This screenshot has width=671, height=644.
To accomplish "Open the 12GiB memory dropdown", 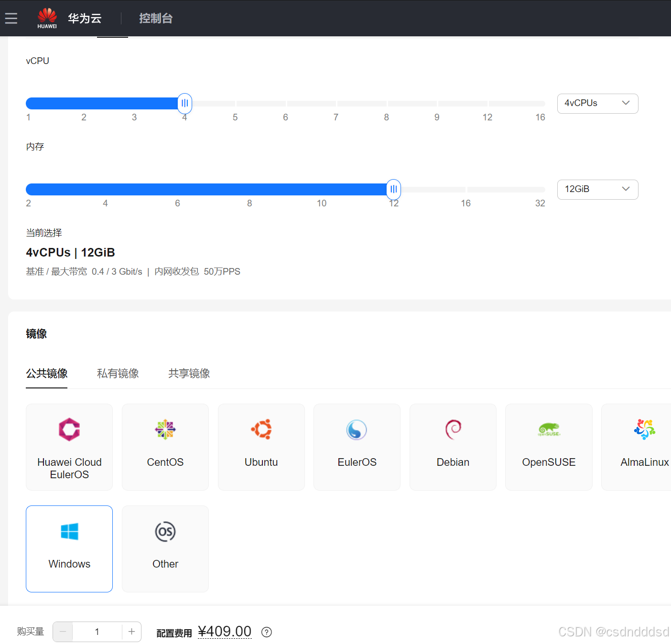I will point(598,190).
